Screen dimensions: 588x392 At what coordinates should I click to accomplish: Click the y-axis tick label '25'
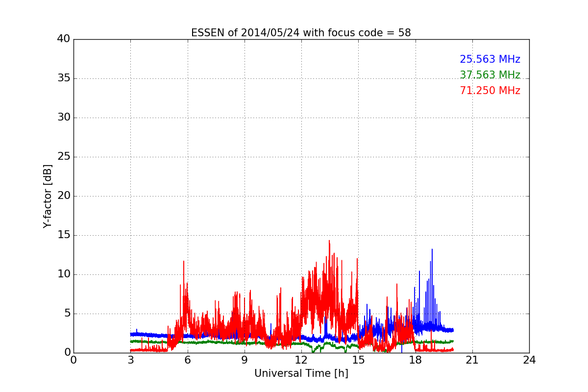64,157
